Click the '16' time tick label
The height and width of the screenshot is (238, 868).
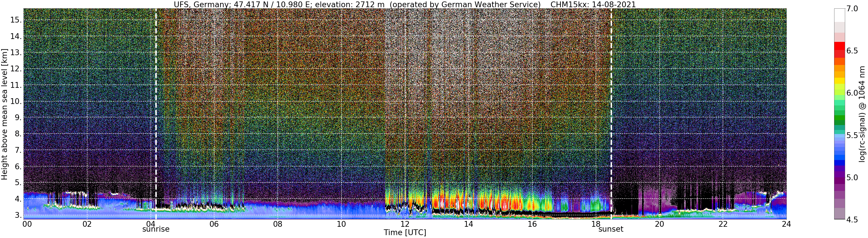tap(532, 224)
